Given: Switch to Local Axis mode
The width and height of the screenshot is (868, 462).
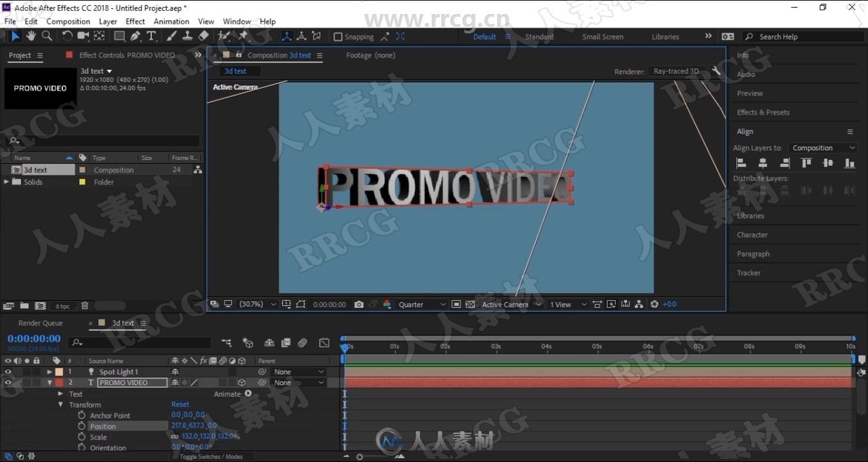Looking at the screenshot, I should 287,37.
